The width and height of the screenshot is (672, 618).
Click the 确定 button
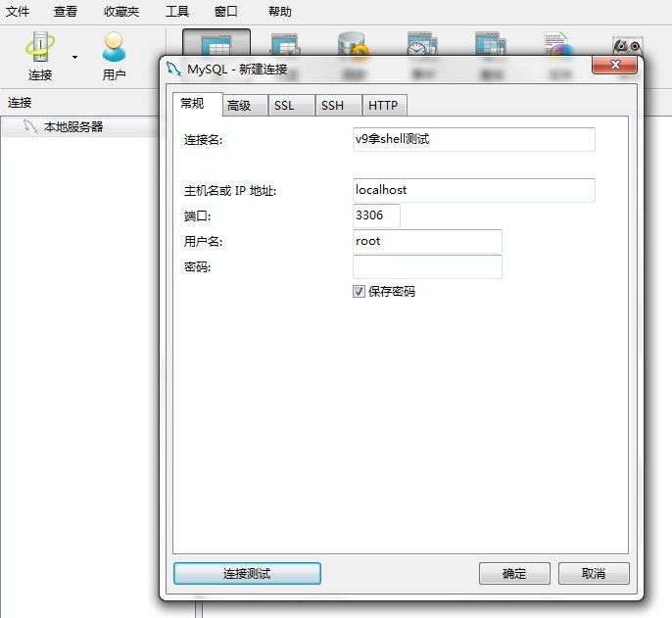[514, 573]
